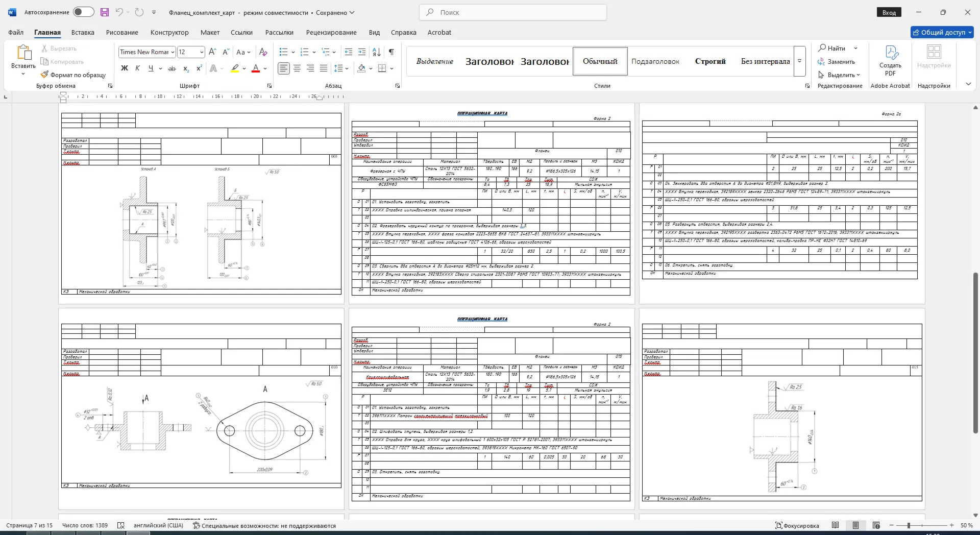The width and height of the screenshot is (980, 535).
Task: Click the Format Painter brush icon
Action: (x=45, y=75)
